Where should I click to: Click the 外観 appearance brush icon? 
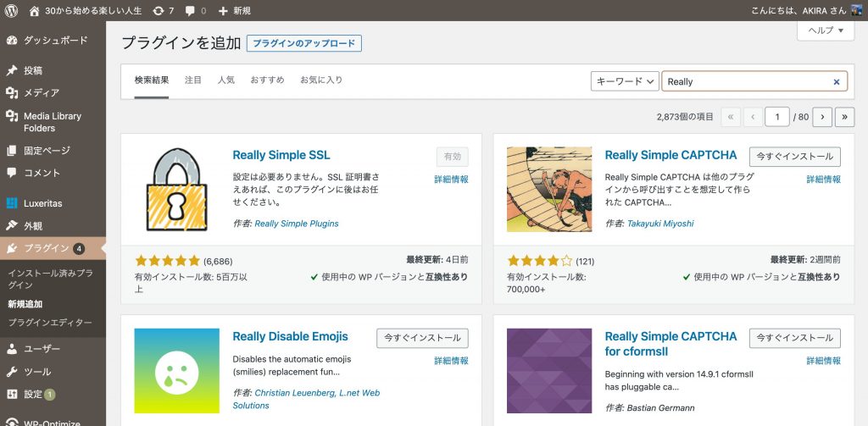[12, 226]
